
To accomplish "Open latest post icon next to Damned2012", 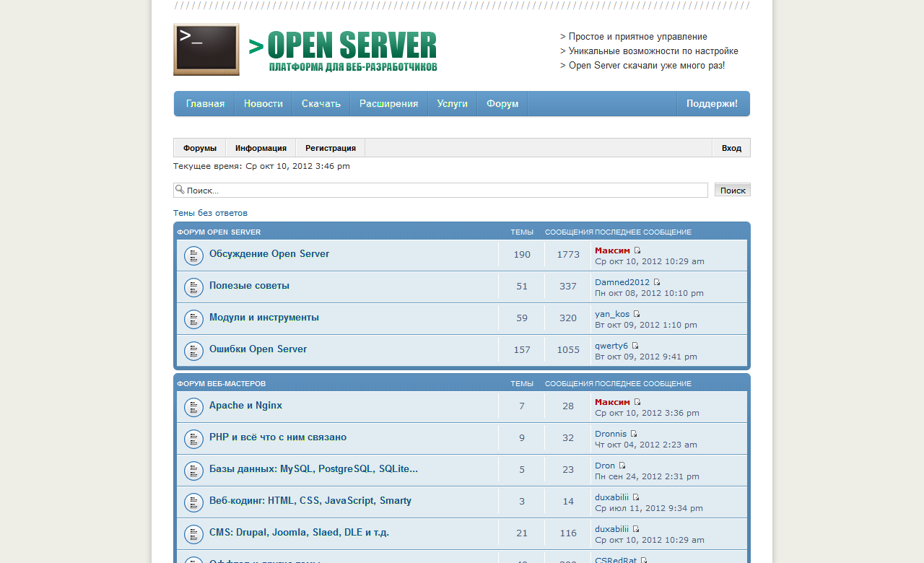I will click(x=657, y=282).
